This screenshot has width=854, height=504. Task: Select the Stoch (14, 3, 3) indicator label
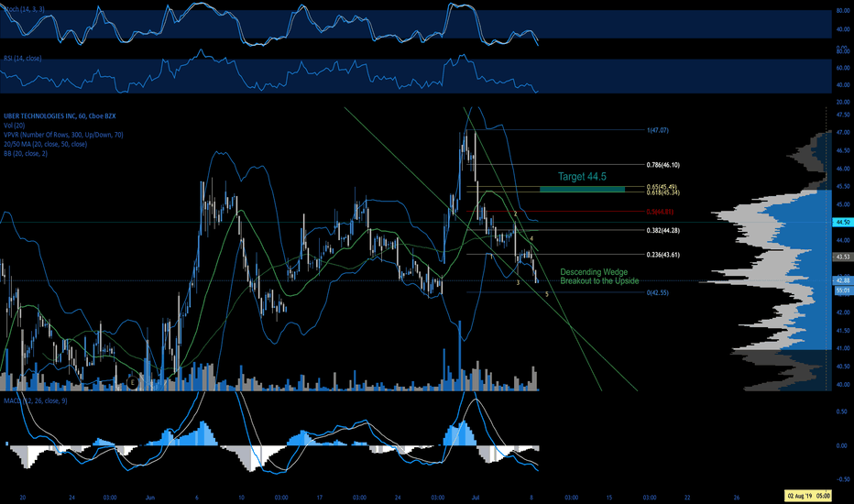(24, 10)
